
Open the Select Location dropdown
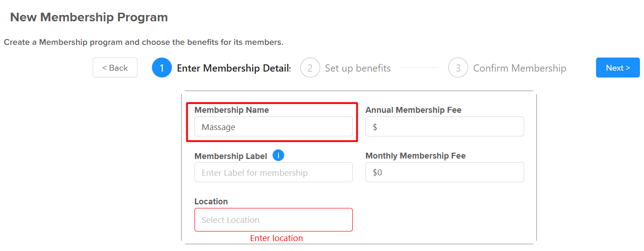(x=274, y=220)
